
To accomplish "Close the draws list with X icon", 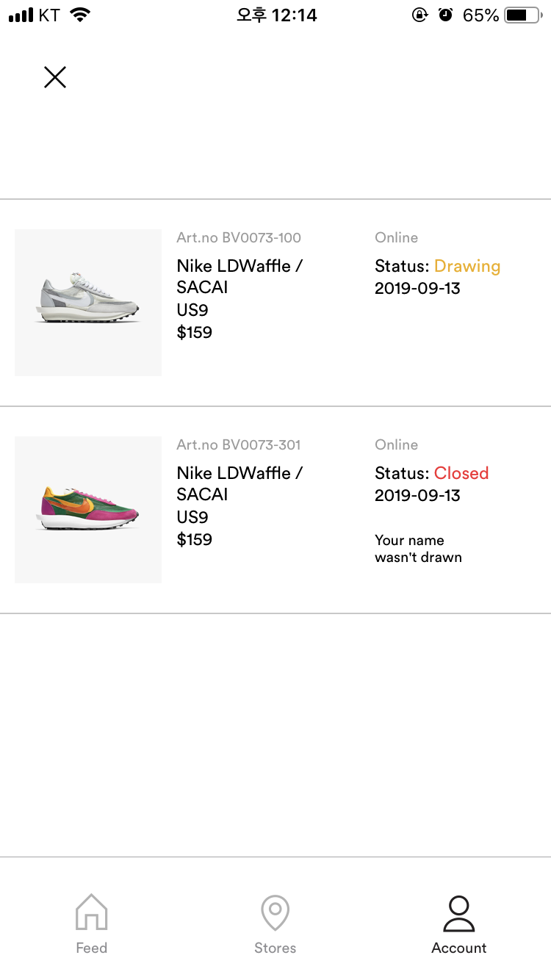I will pos(55,77).
